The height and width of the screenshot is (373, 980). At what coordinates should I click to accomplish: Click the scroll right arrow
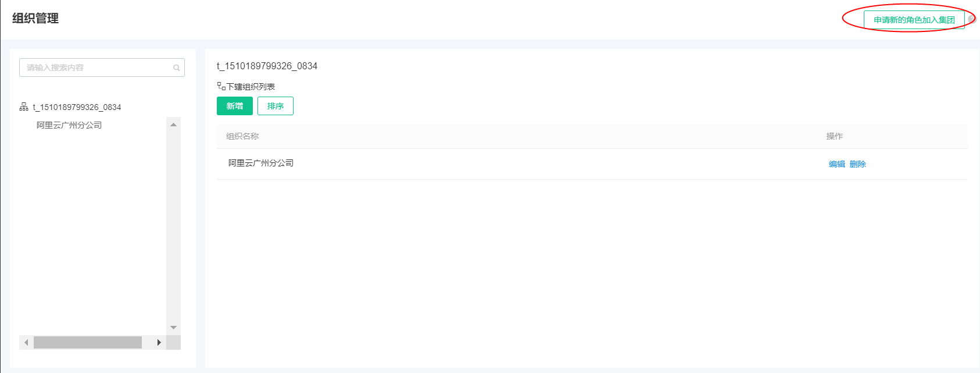click(x=159, y=343)
